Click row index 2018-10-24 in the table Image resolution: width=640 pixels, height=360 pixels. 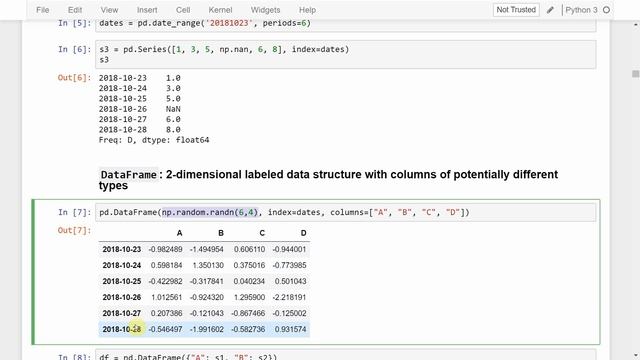(x=122, y=265)
